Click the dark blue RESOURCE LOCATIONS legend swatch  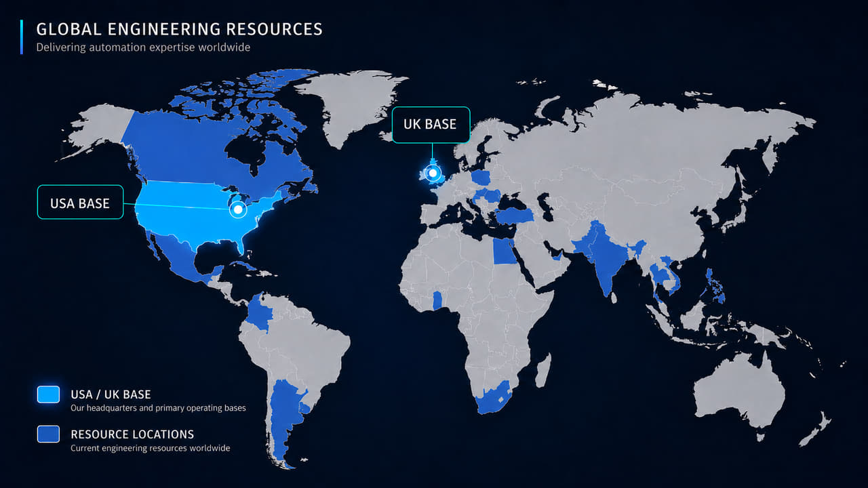[48, 434]
